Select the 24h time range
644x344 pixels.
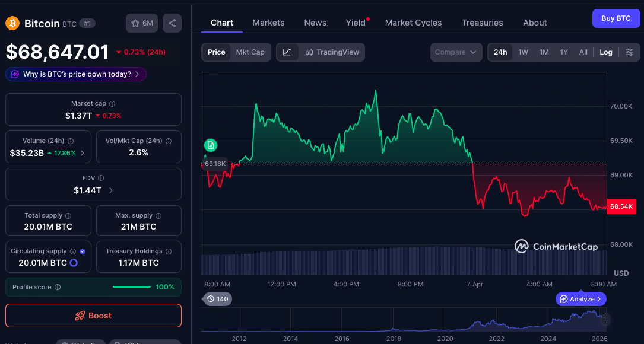point(500,52)
